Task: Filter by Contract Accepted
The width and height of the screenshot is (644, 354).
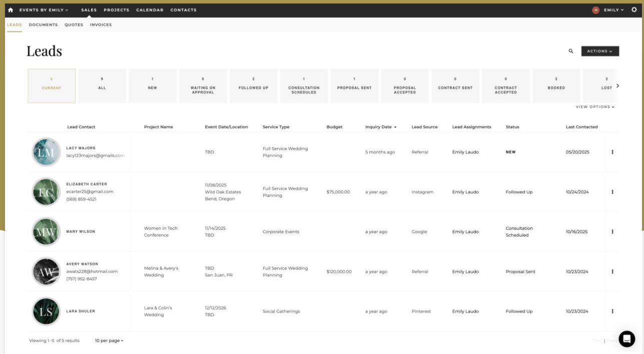Action: click(506, 86)
